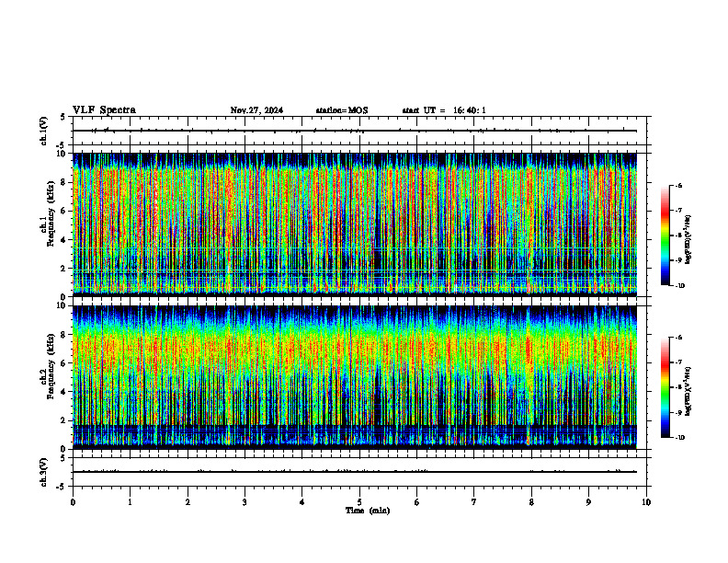The height and width of the screenshot is (563, 728).
Task: Click the time axis tick label '3'
Action: click(x=245, y=502)
